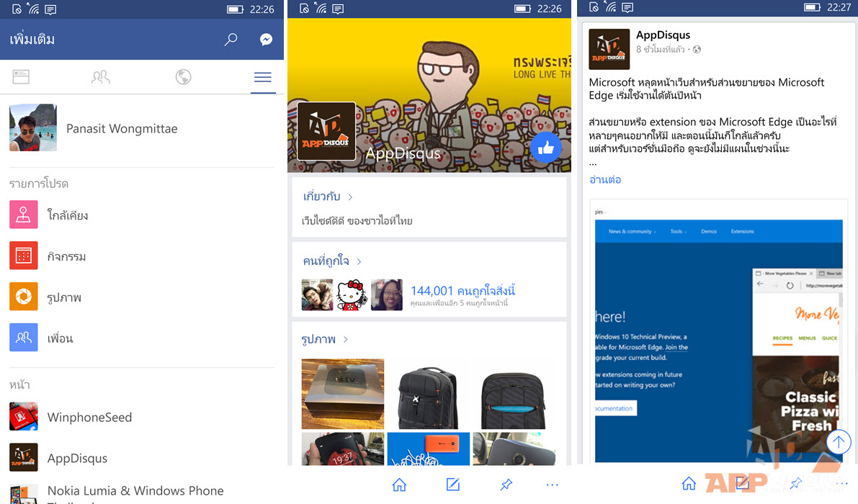
Task: Tap compose post icon in middle bar
Action: click(x=453, y=485)
